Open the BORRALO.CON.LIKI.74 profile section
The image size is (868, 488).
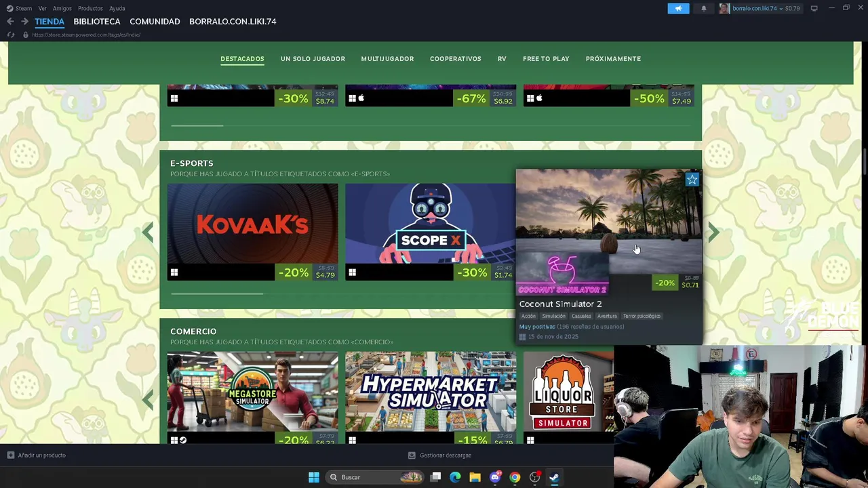233,22
